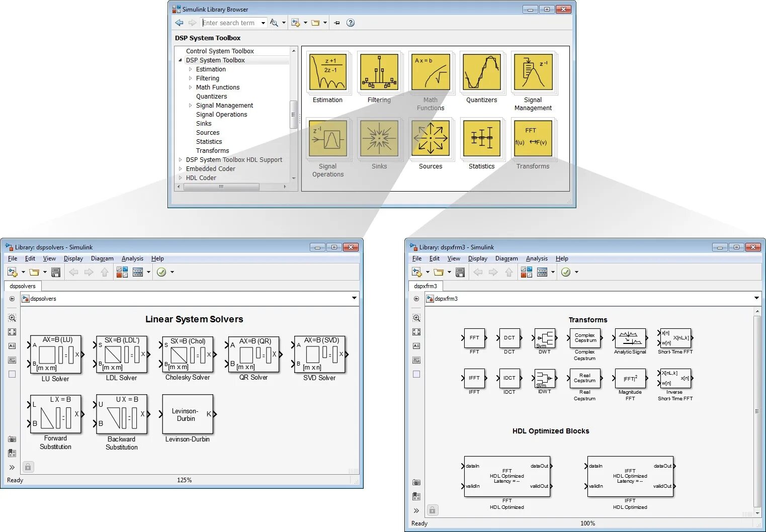Expand the Signal Management tree node

tap(191, 106)
